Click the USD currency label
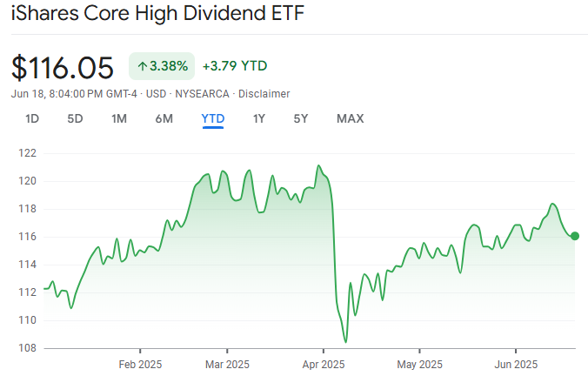 click(156, 94)
